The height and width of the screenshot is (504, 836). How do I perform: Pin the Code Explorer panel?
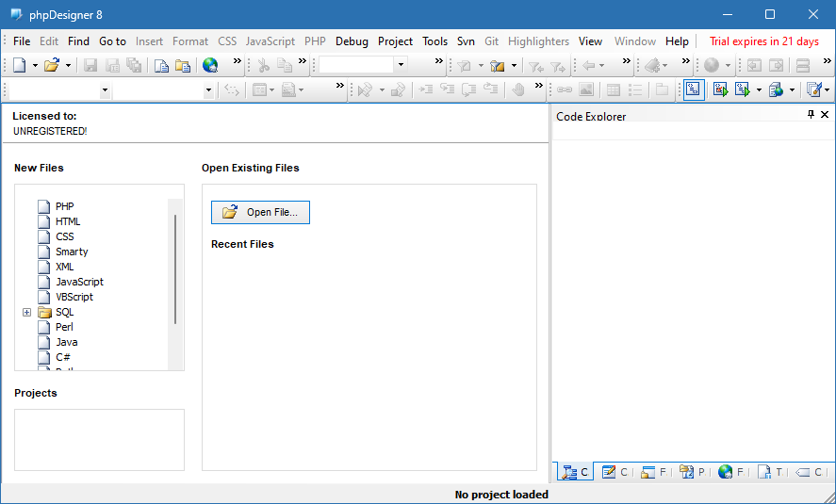click(811, 114)
